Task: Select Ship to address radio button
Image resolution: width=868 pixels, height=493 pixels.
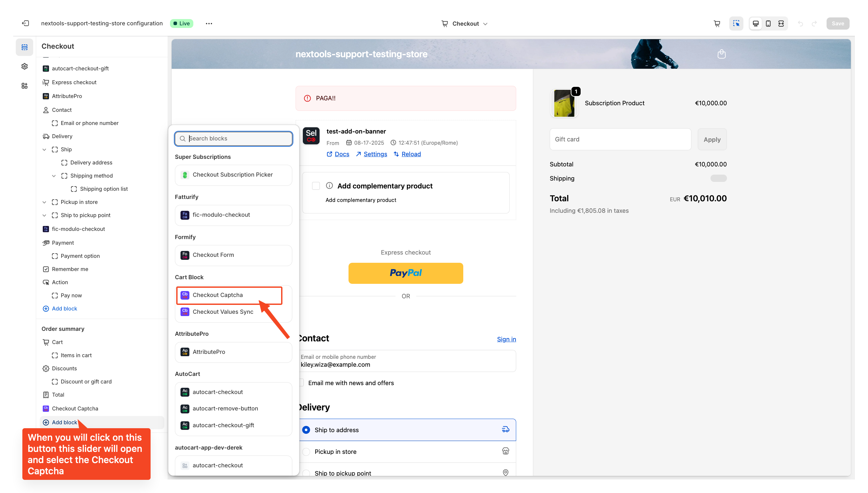Action: [x=306, y=430]
